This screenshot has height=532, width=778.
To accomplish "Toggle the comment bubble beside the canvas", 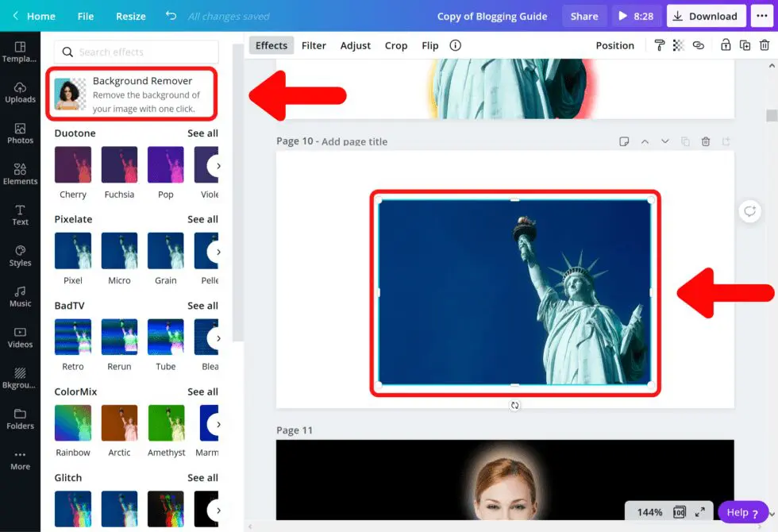I will pos(749,210).
